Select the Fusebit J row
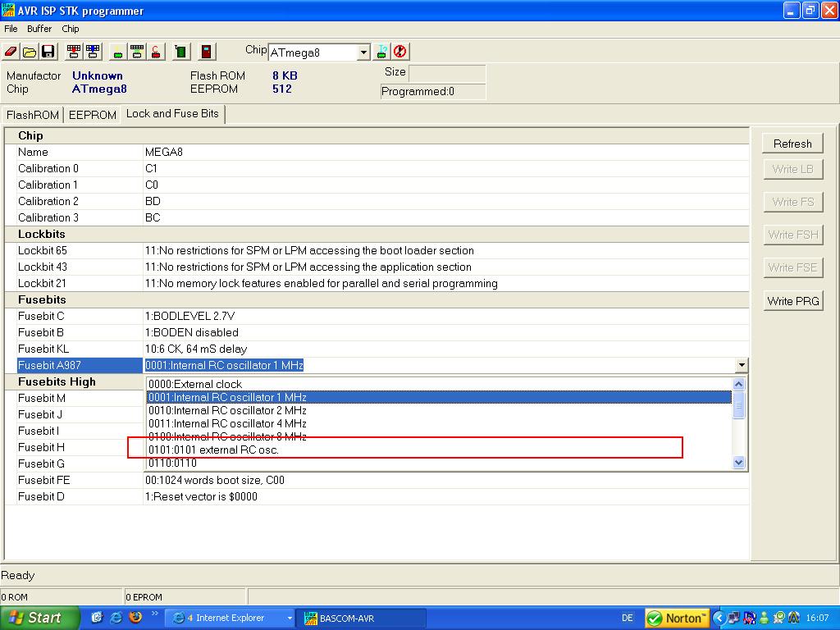 point(75,414)
